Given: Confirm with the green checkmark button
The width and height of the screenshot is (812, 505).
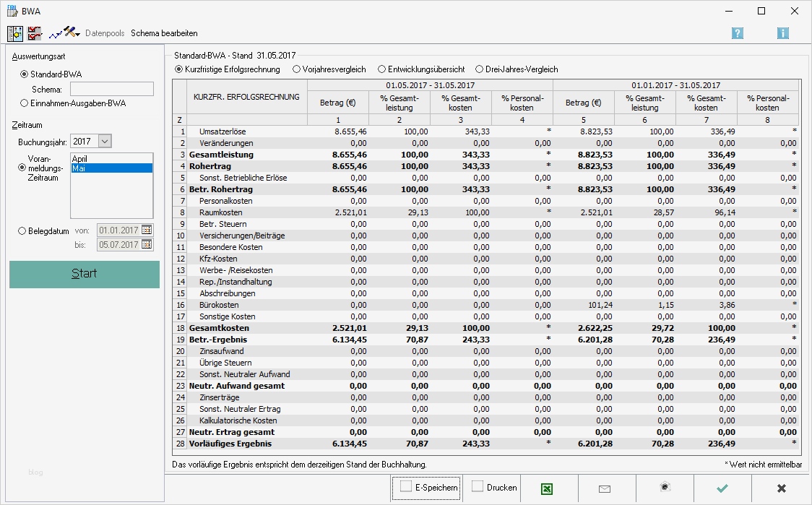Looking at the screenshot, I should coord(722,488).
